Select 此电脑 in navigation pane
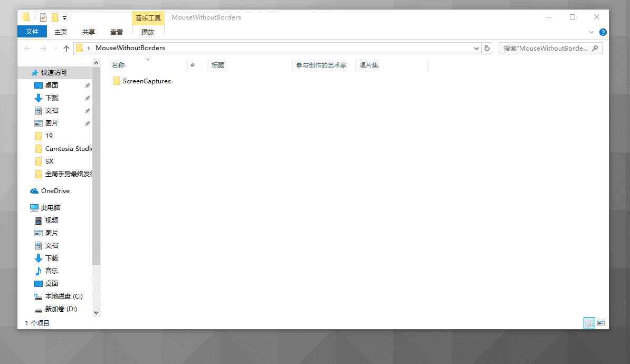This screenshot has width=630, height=364. pyautogui.click(x=51, y=208)
